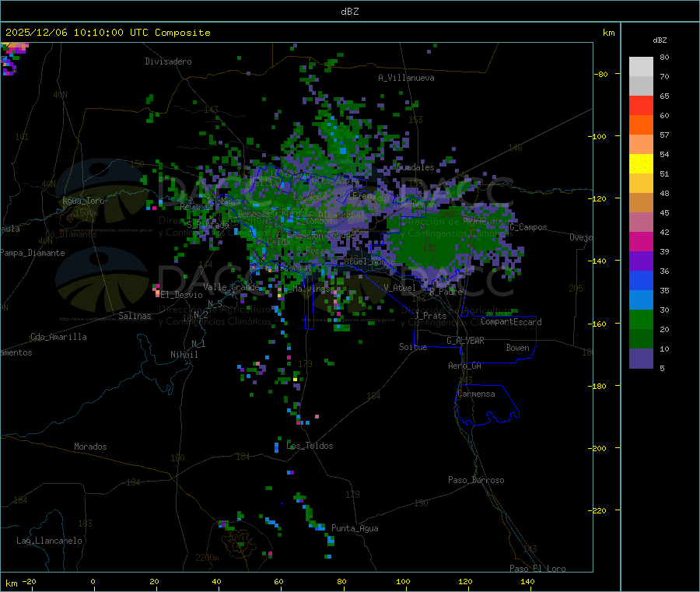Viewport: 700px width, 592px height.
Task: Pick the violet 39-36 dBZ legend swatch
Action: point(641,261)
